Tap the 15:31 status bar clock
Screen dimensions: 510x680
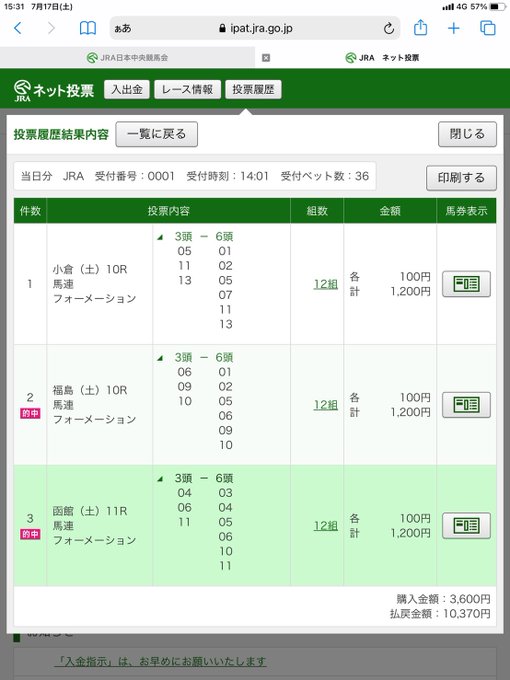(x=14, y=7)
